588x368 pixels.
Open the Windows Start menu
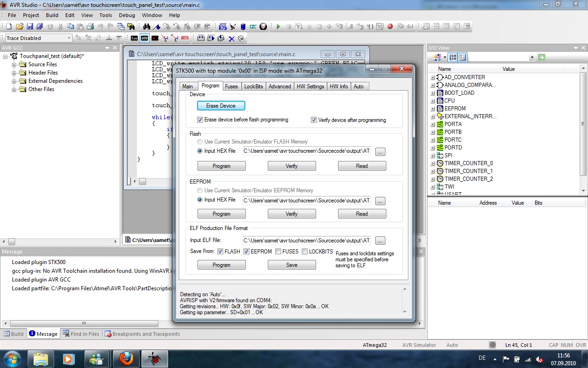12,358
